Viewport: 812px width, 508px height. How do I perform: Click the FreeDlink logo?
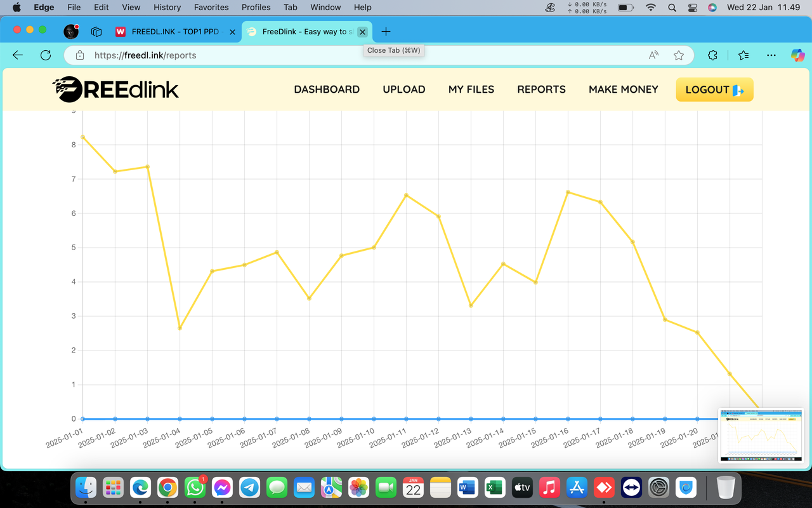(x=115, y=89)
